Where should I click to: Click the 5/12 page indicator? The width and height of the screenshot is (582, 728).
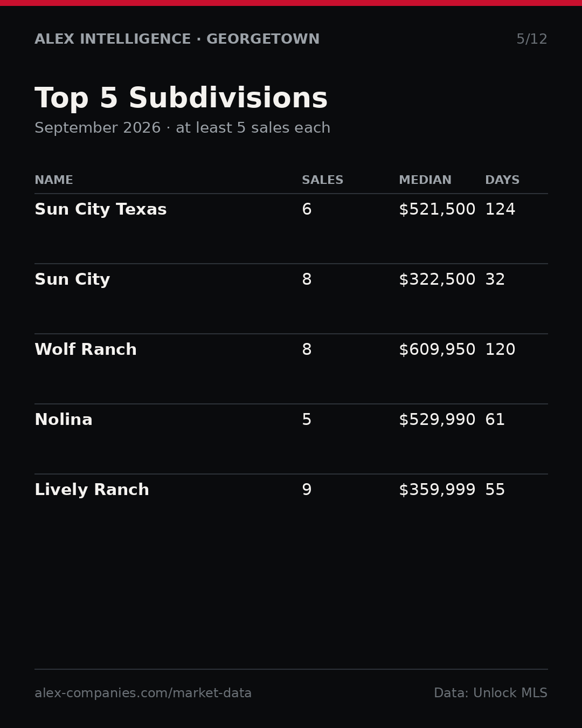(532, 39)
